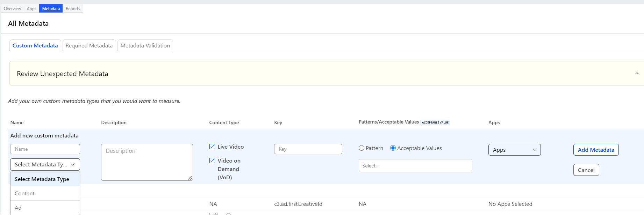Select the Pattern radio button
The width and height of the screenshot is (644, 217).
point(362,148)
